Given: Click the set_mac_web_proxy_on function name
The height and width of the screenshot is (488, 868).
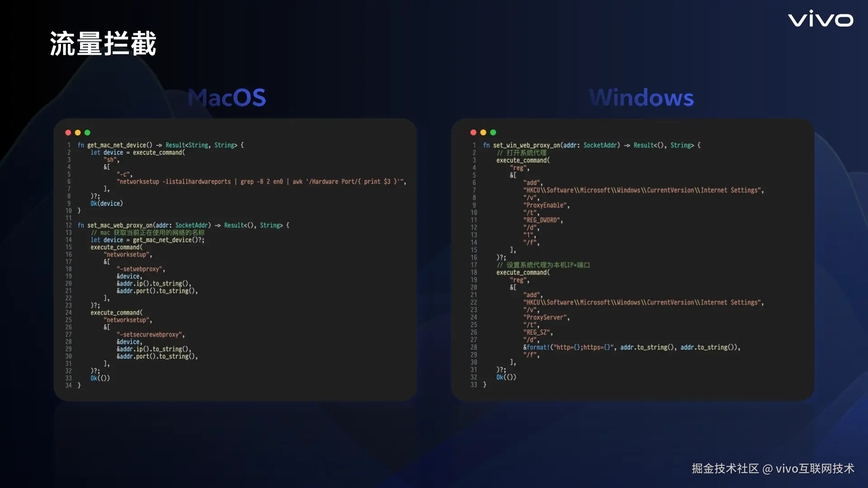Looking at the screenshot, I should click(120, 225).
